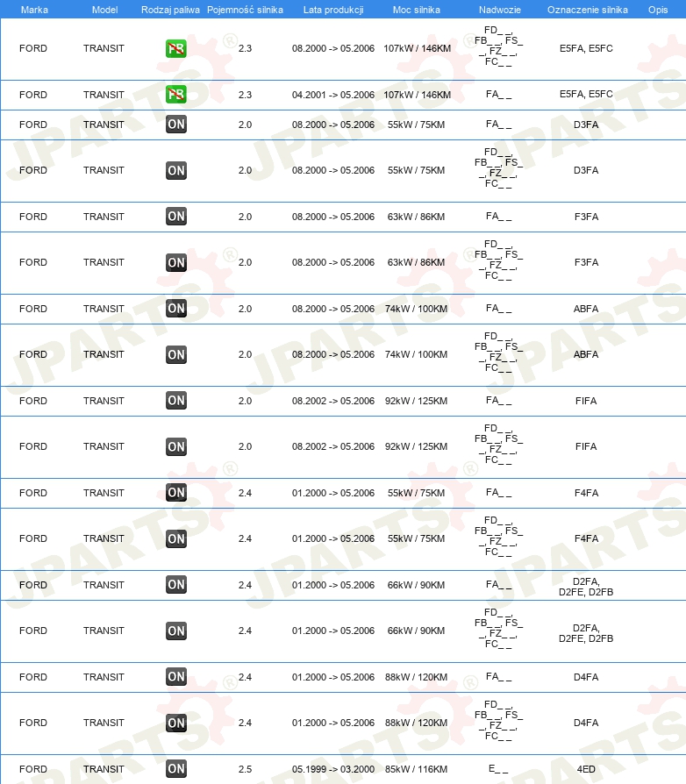Click the ON diesel icon in the F4FA FA__ row
Image resolution: width=686 pixels, height=784 pixels.
(176, 493)
